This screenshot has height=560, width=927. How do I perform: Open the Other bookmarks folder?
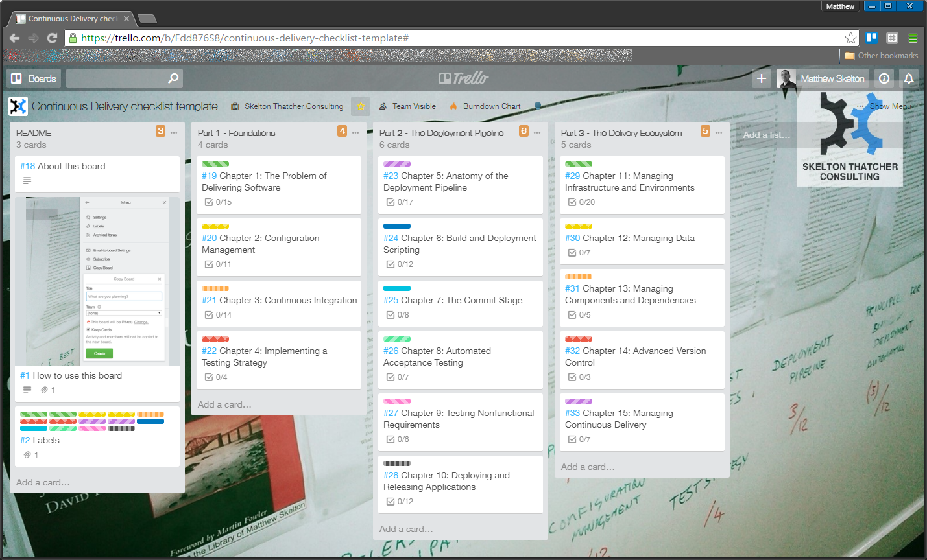882,56
